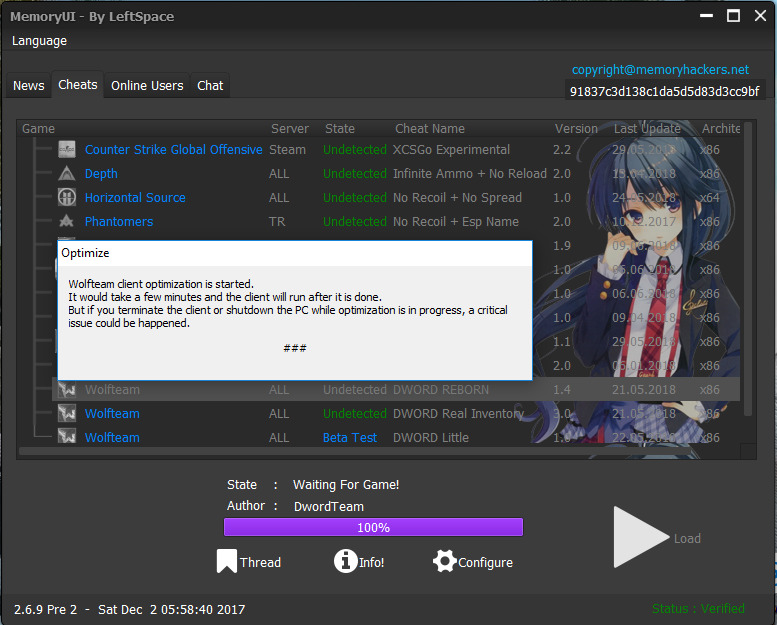
Task: Click the Phantomers game icon
Action: pyautogui.click(x=67, y=221)
